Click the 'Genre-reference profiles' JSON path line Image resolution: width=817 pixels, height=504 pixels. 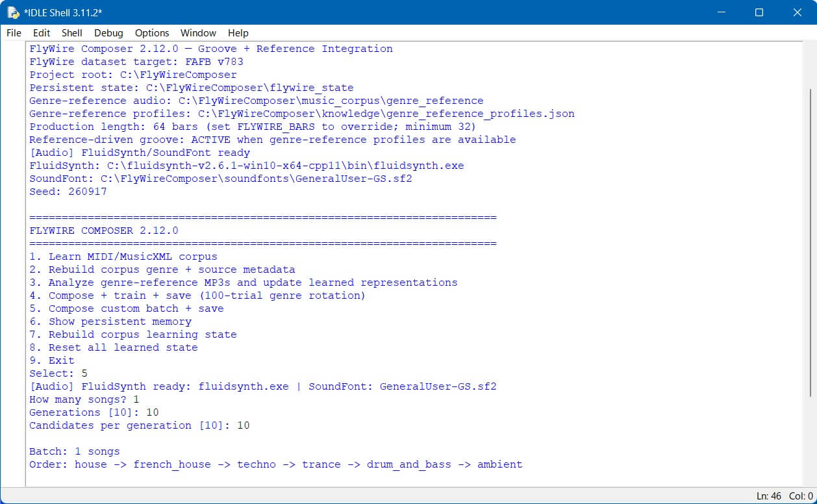[302, 114]
